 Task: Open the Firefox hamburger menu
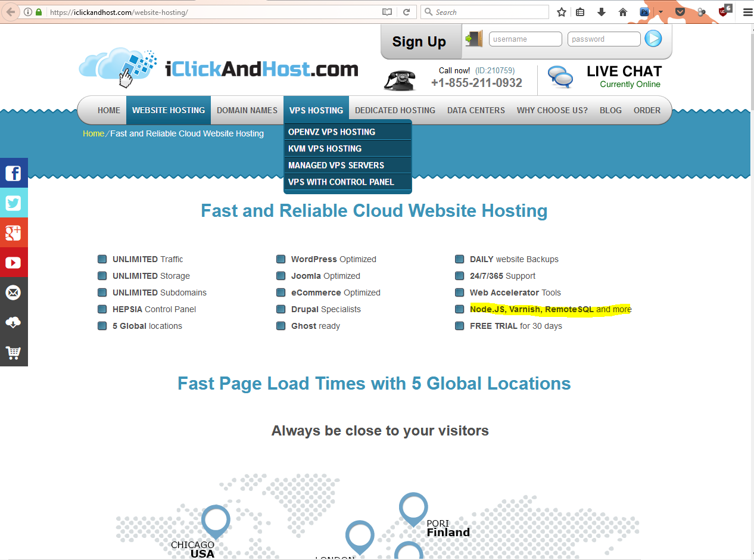pos(747,12)
